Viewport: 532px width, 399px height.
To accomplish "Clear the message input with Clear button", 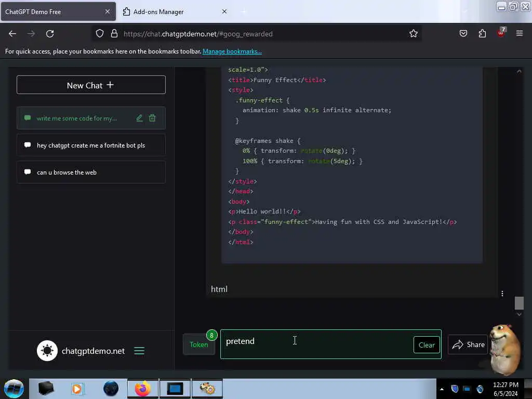I will [427, 345].
